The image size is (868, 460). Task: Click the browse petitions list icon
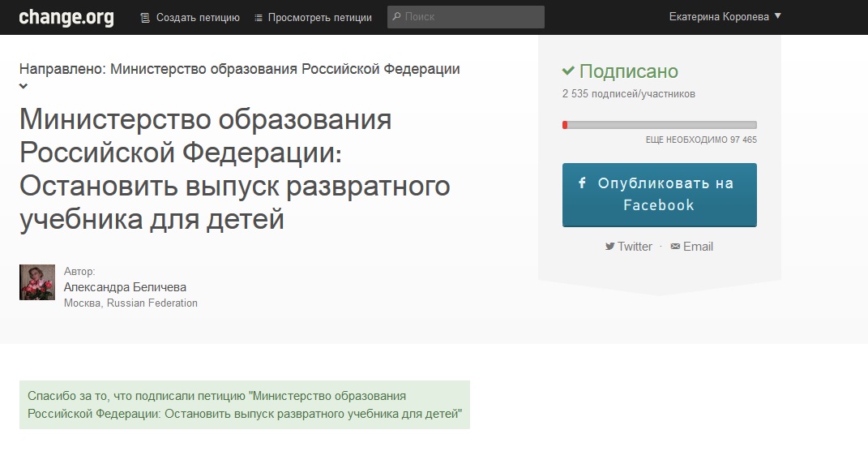(258, 18)
